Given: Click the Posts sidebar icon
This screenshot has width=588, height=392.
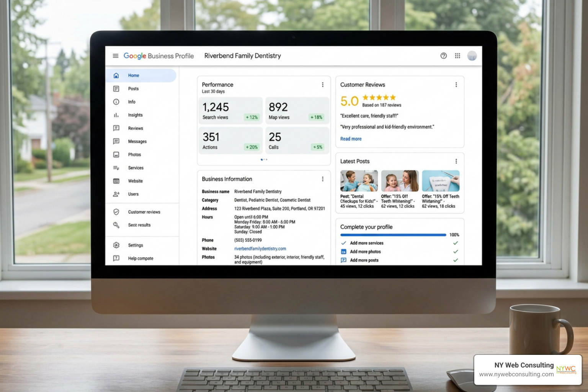Looking at the screenshot, I should click(x=116, y=89).
